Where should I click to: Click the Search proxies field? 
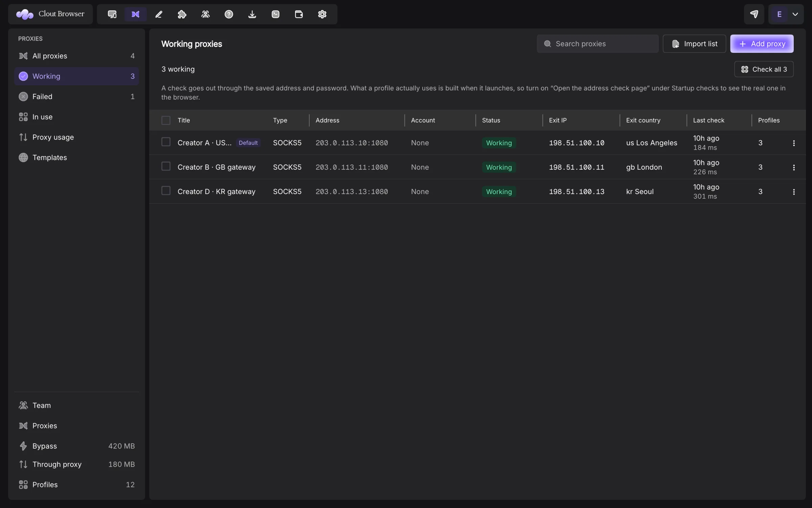click(597, 44)
